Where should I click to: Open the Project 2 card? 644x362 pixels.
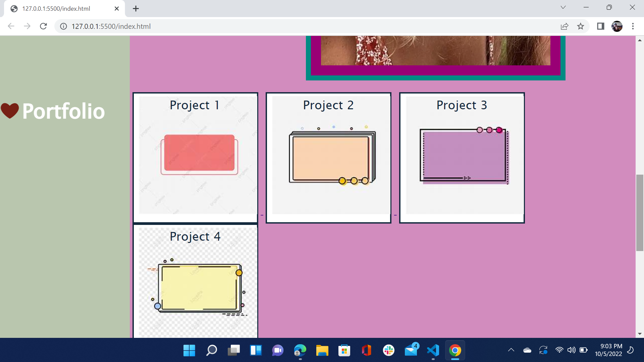click(328, 158)
